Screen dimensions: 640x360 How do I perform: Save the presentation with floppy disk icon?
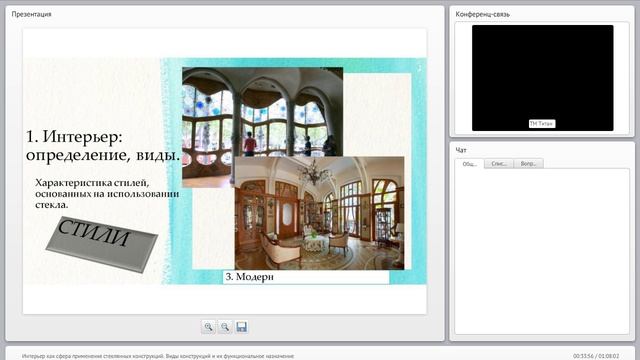[242, 327]
